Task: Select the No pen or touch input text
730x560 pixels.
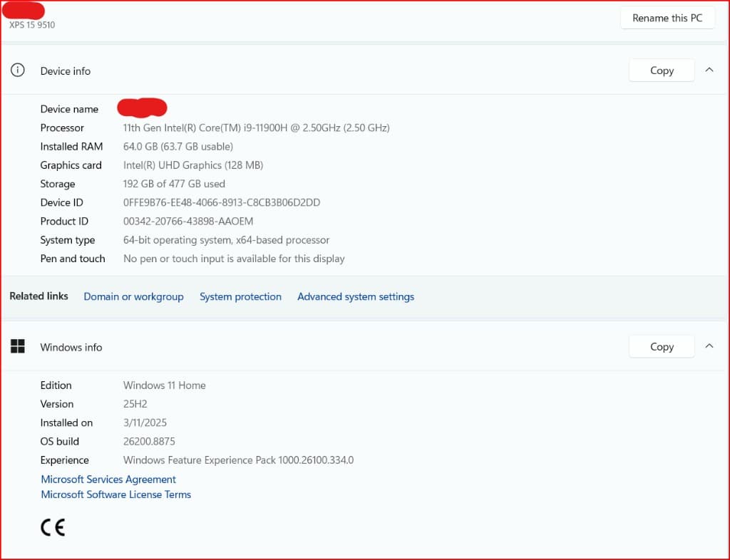Action: click(234, 259)
